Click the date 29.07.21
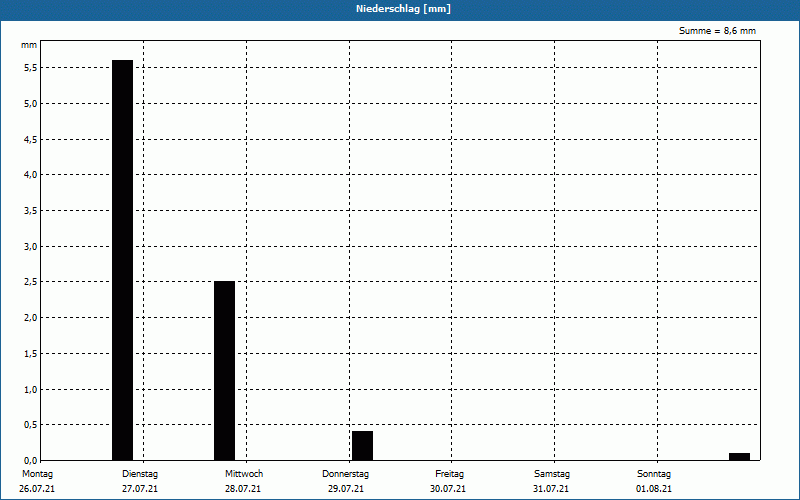The width and height of the screenshot is (800, 500). (x=346, y=489)
